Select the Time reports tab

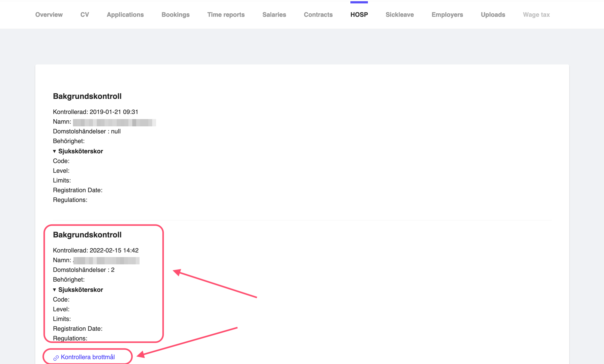click(226, 15)
